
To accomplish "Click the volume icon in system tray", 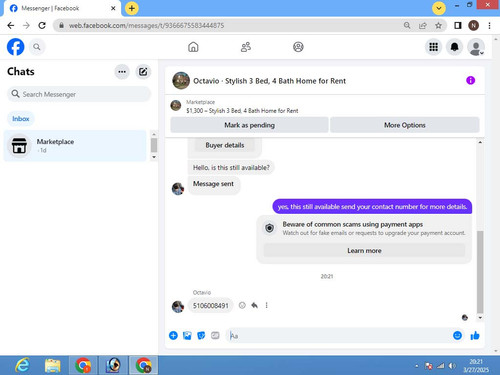I will click(x=452, y=366).
